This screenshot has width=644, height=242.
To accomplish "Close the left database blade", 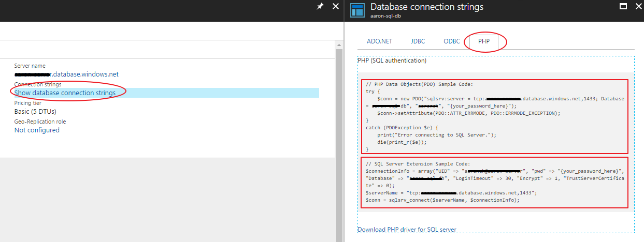I will [x=335, y=6].
